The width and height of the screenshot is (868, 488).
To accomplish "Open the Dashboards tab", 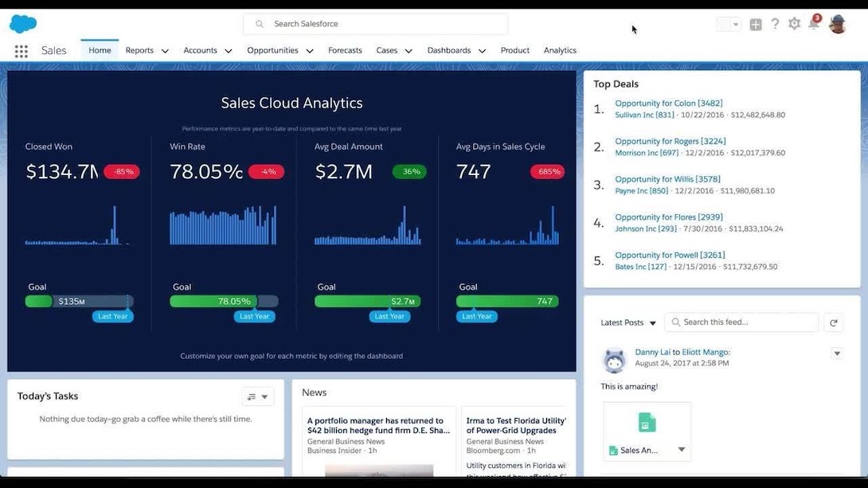I will [x=449, y=50].
